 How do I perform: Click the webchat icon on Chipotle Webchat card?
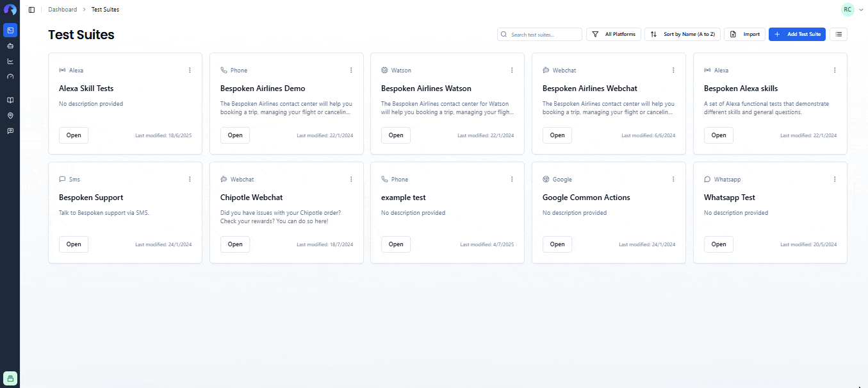point(224,180)
